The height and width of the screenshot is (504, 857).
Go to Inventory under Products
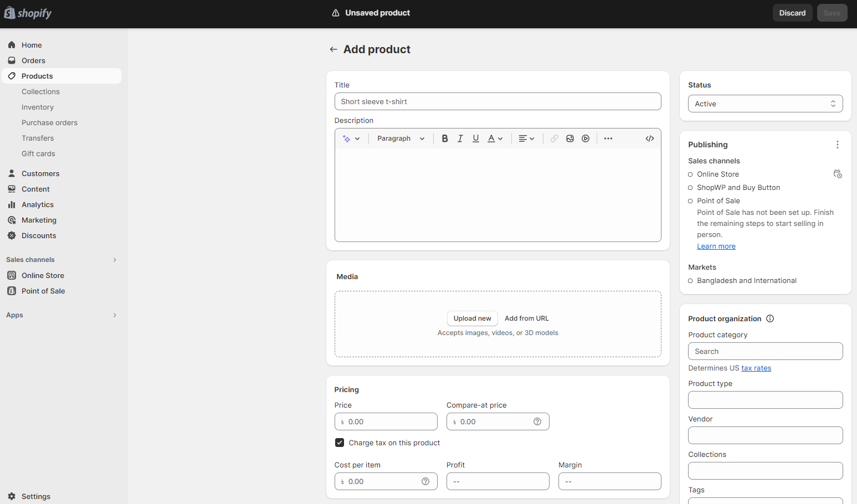[38, 107]
